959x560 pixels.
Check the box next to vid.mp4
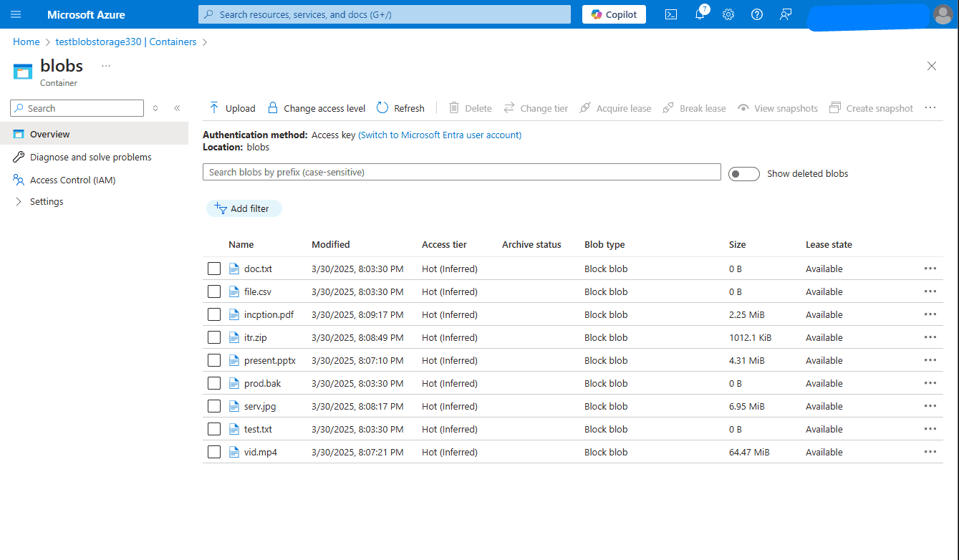tap(214, 452)
